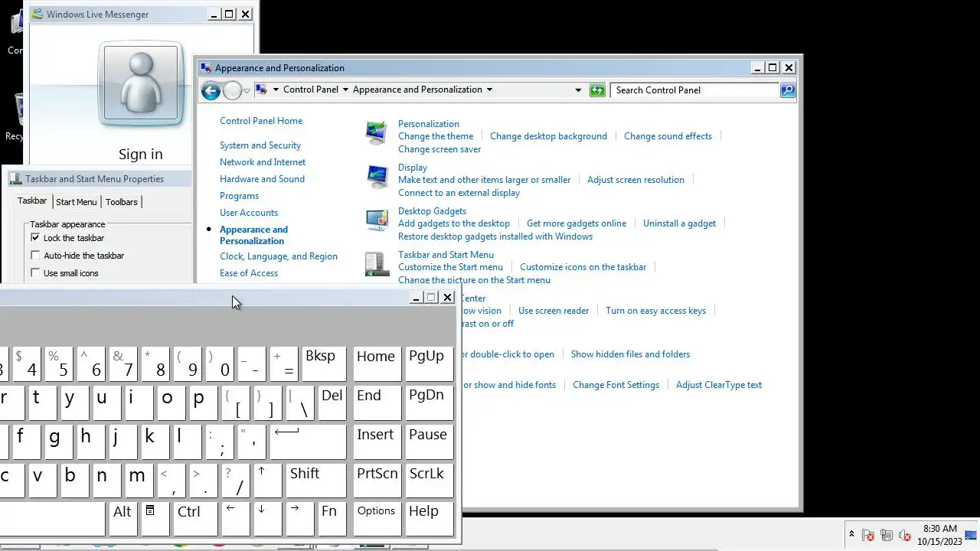Click the Taskbar and Start Menu Properties title icon
Screen dimensions: 980x551
(x=15, y=178)
